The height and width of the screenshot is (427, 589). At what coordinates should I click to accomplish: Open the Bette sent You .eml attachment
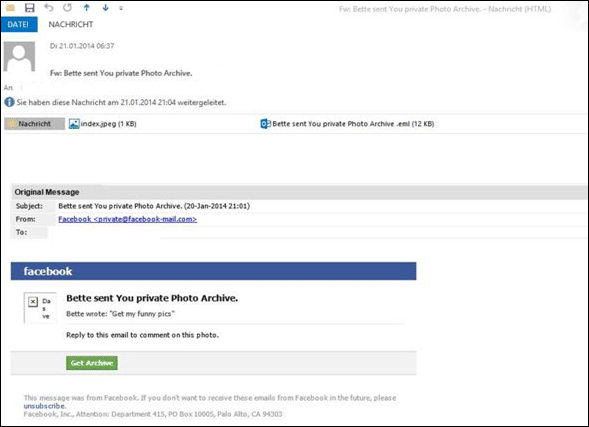click(x=347, y=124)
